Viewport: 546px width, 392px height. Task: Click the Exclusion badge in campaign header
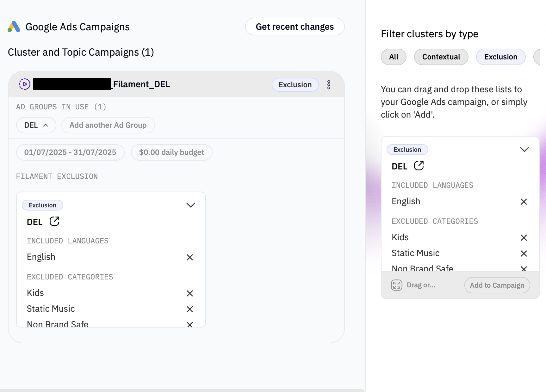(x=295, y=85)
